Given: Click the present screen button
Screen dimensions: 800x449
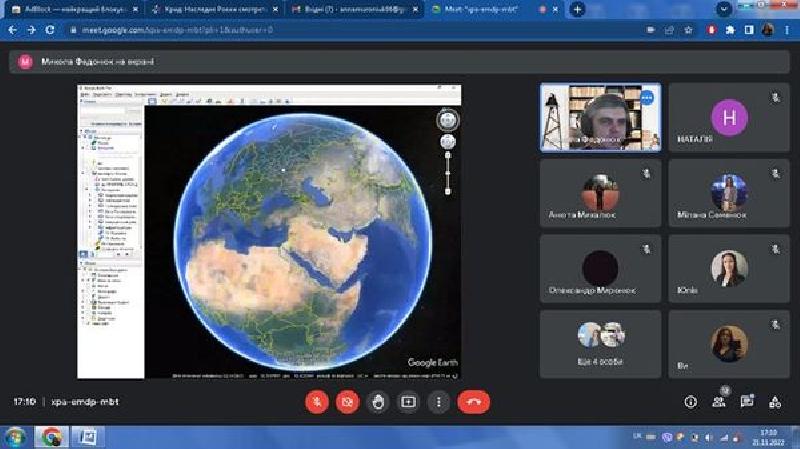Looking at the screenshot, I should [x=408, y=402].
